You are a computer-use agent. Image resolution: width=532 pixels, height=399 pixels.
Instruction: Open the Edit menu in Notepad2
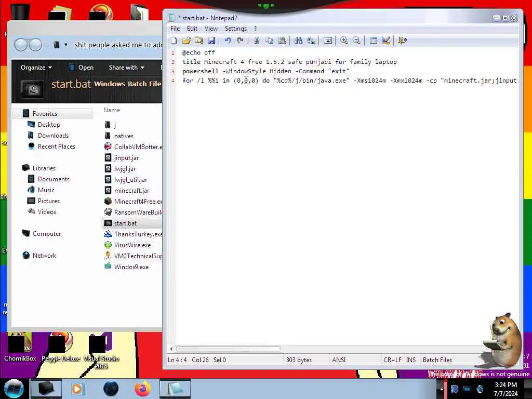pos(192,29)
